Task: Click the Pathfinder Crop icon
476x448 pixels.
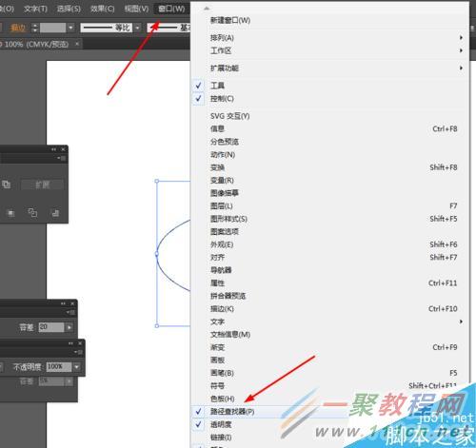Action: 11,213
